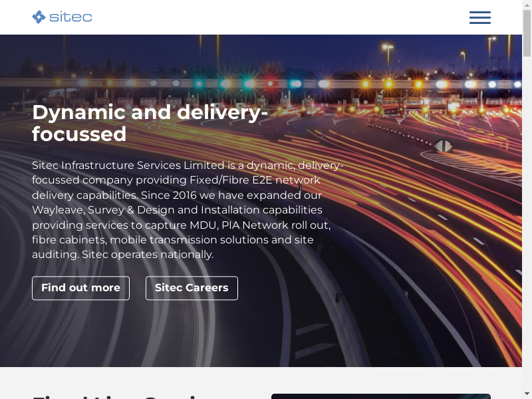Click the vertical scrollbar thumb
532x399 pixels.
point(527,33)
